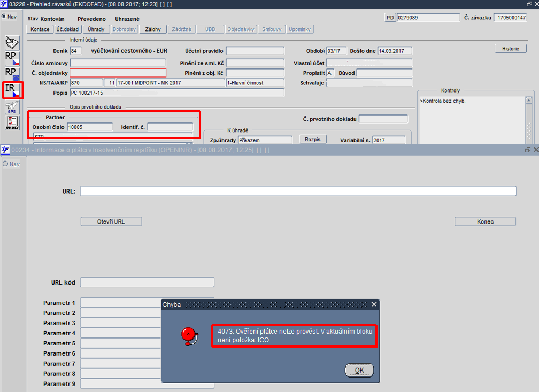Viewport: 539px width, 392px height.
Task: Click the Období field 03/17
Action: click(336, 51)
